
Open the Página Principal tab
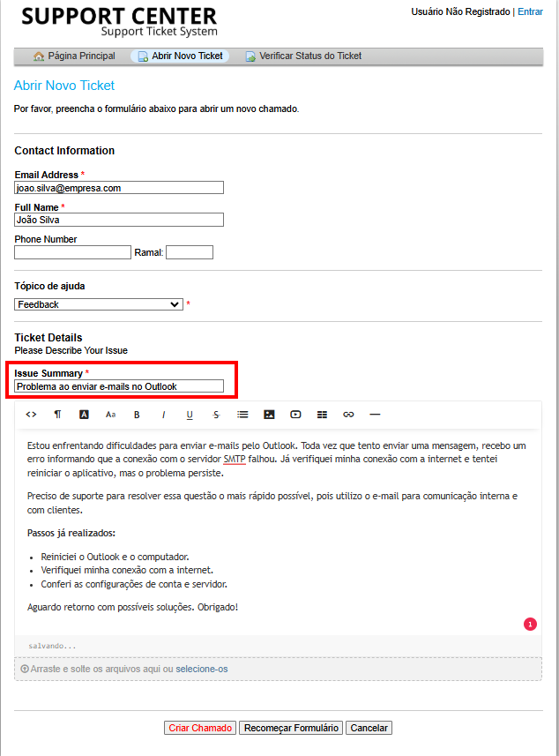click(x=74, y=56)
